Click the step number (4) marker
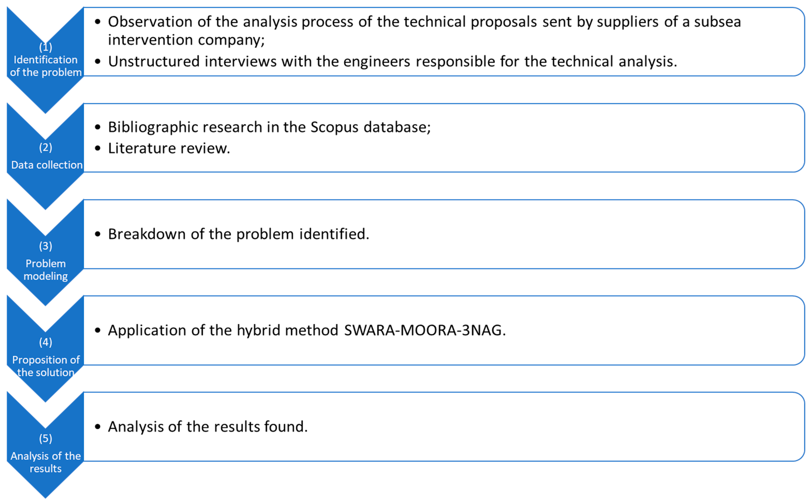The width and height of the screenshot is (812, 504). coord(46,342)
